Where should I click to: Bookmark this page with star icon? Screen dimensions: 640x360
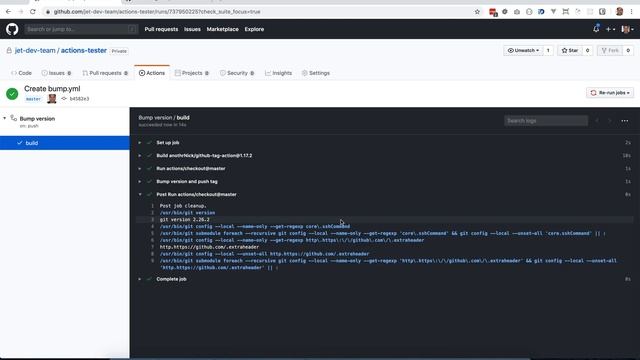pos(477,12)
